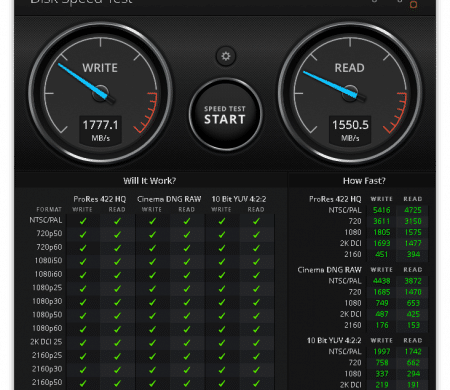Click 10 Bit YUV read checkmark for 1080p60

(x=256, y=329)
